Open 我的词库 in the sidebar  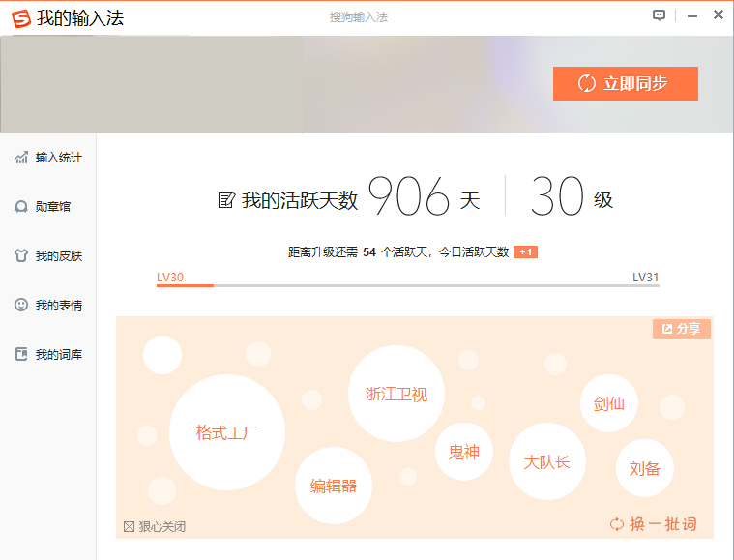tap(48, 354)
